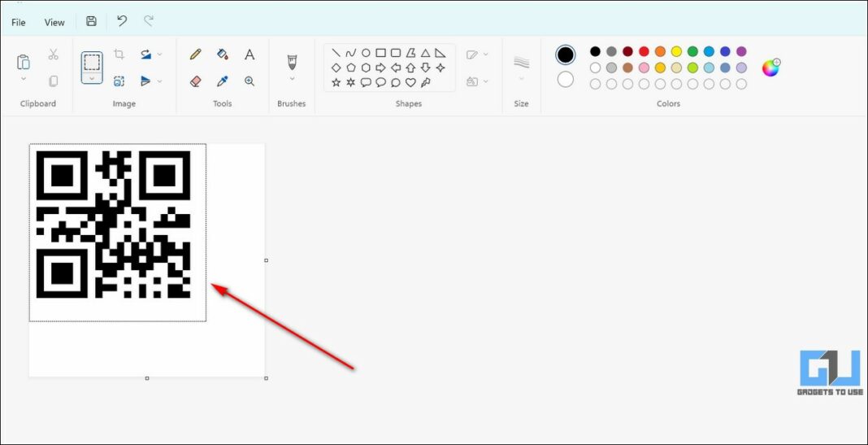This screenshot has width=868, height=445.
Task: Select the black Color 1 circle
Action: [566, 55]
